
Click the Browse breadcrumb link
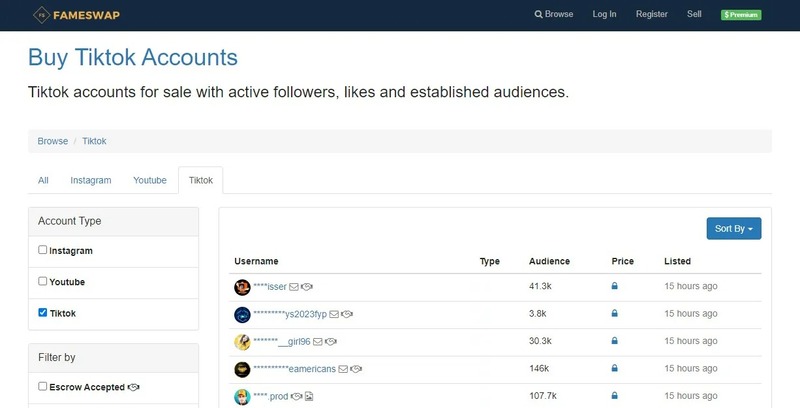click(x=53, y=141)
